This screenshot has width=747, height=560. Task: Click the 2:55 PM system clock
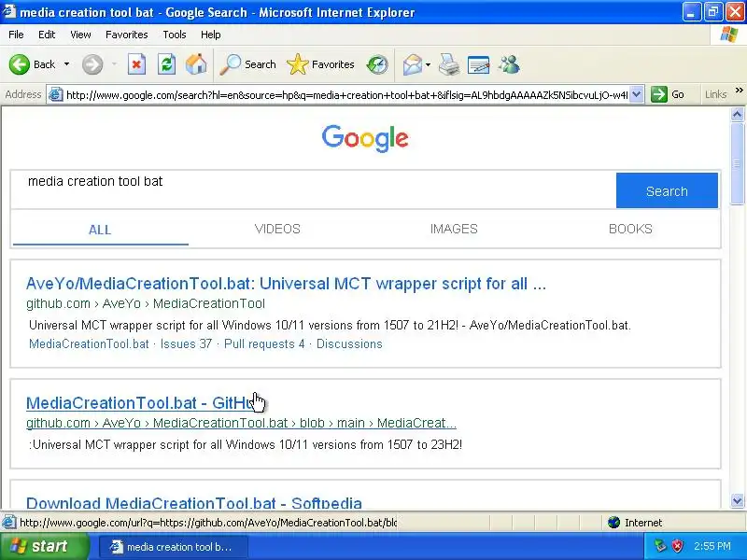(x=712, y=546)
